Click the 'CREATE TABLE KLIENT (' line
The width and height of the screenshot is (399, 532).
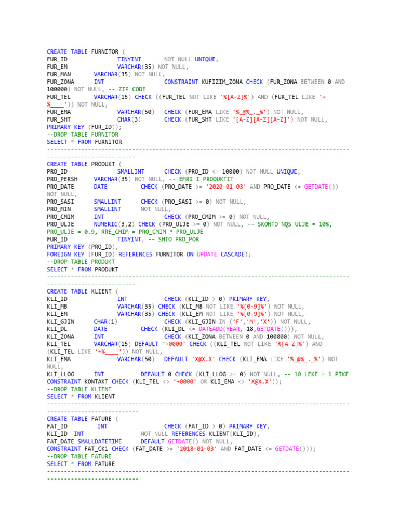point(83,291)
